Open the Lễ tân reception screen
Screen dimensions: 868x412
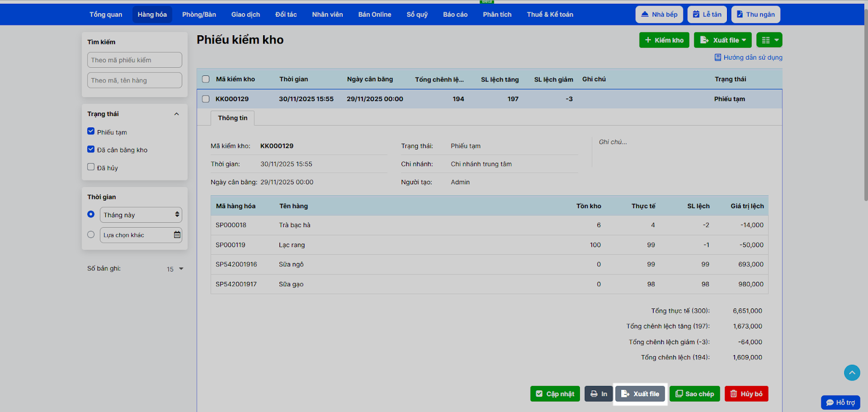[x=707, y=15]
